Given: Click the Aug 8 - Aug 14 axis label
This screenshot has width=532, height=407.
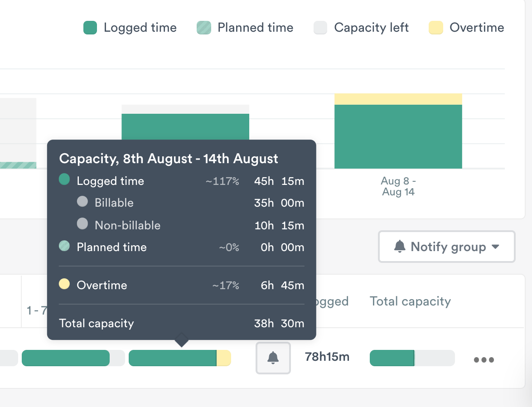Looking at the screenshot, I should click(398, 186).
